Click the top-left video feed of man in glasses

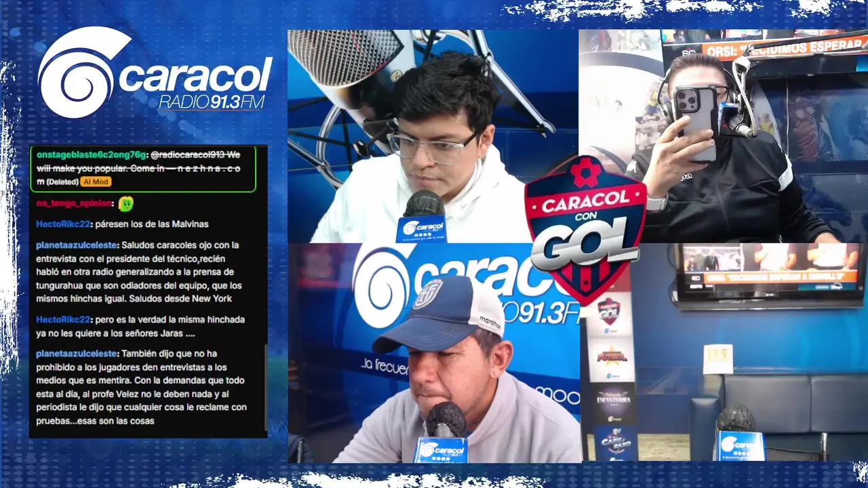click(433, 136)
